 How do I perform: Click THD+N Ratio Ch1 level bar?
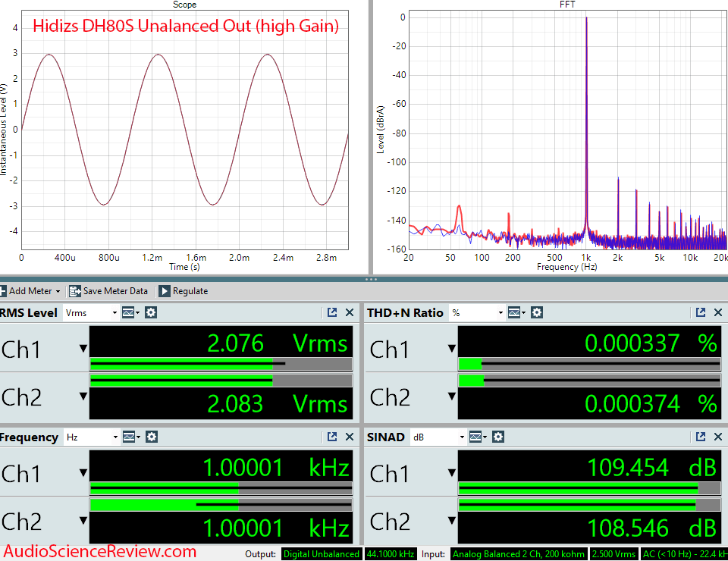[x=590, y=364]
